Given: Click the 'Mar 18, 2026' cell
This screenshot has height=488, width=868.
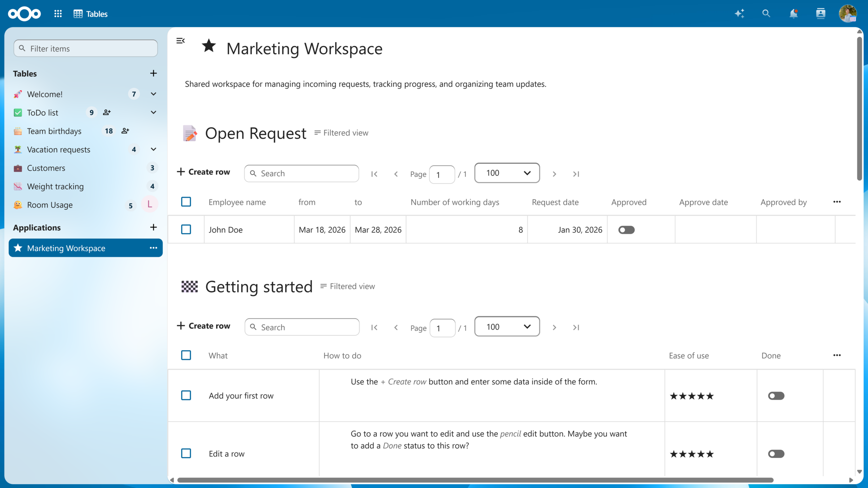Looking at the screenshot, I should 322,230.
